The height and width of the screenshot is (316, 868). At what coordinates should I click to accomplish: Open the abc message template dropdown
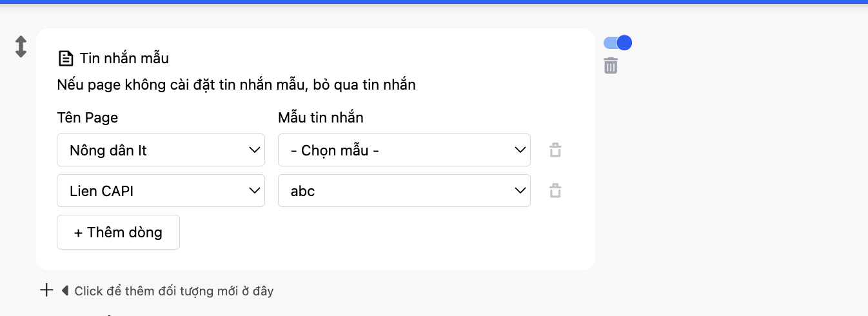point(404,191)
